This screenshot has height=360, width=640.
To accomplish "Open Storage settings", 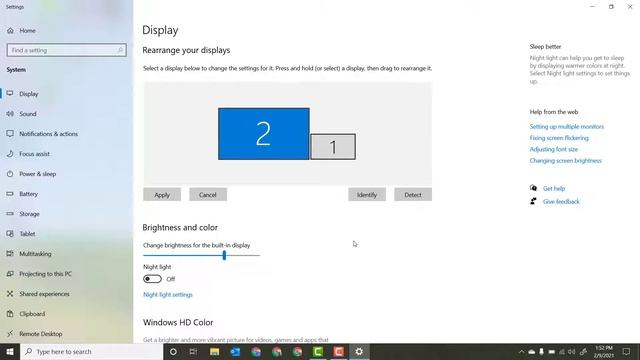I will pyautogui.click(x=29, y=214).
